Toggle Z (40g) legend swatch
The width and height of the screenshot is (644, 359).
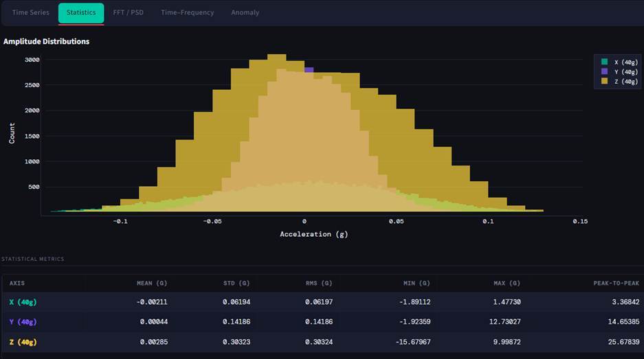pyautogui.click(x=604, y=81)
